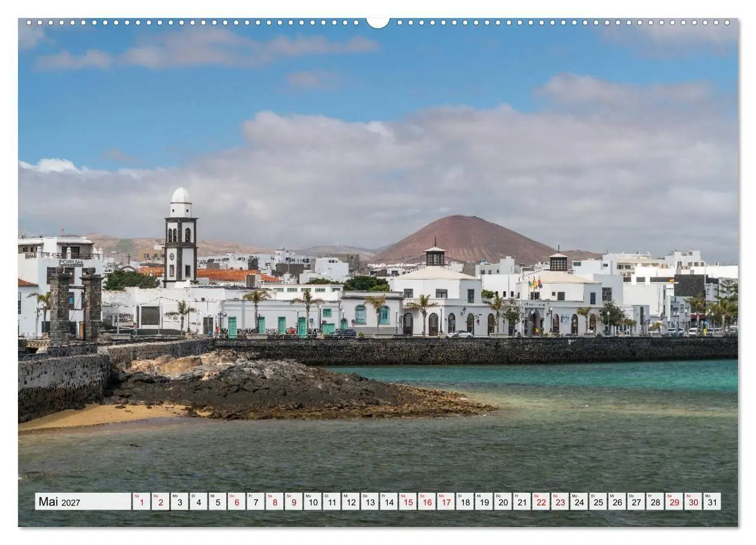Click day 18 cell
The height and width of the screenshot is (545, 756).
click(x=464, y=502)
